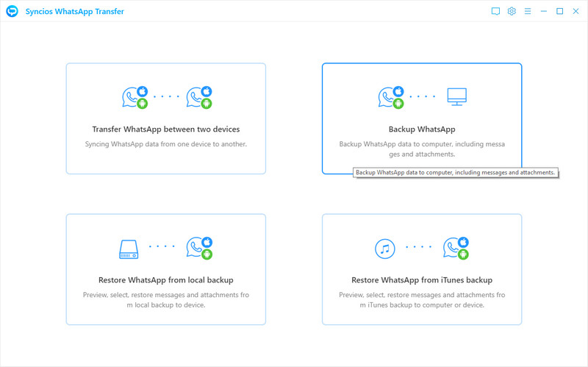Select 'Transfer WhatsApp between two devices' title

click(166, 129)
